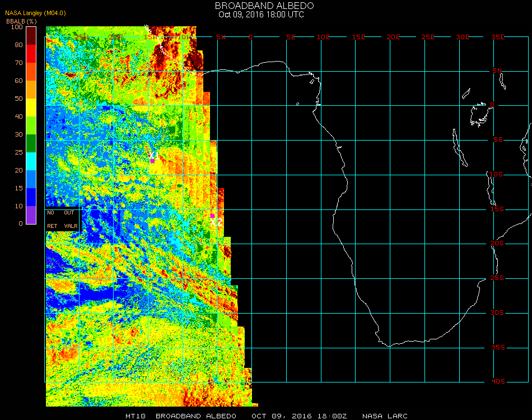Click the 'BBALB (%)' legend heading

(x=21, y=21)
